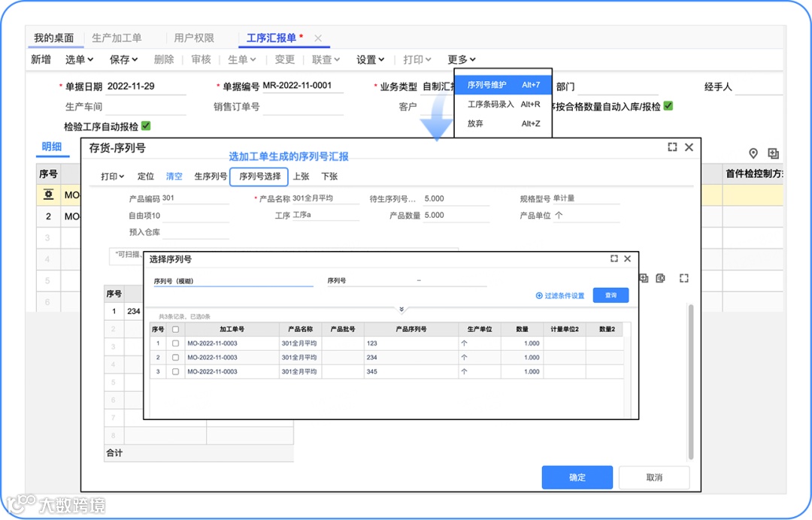Click the 首件检控制方 column header

coord(753,174)
